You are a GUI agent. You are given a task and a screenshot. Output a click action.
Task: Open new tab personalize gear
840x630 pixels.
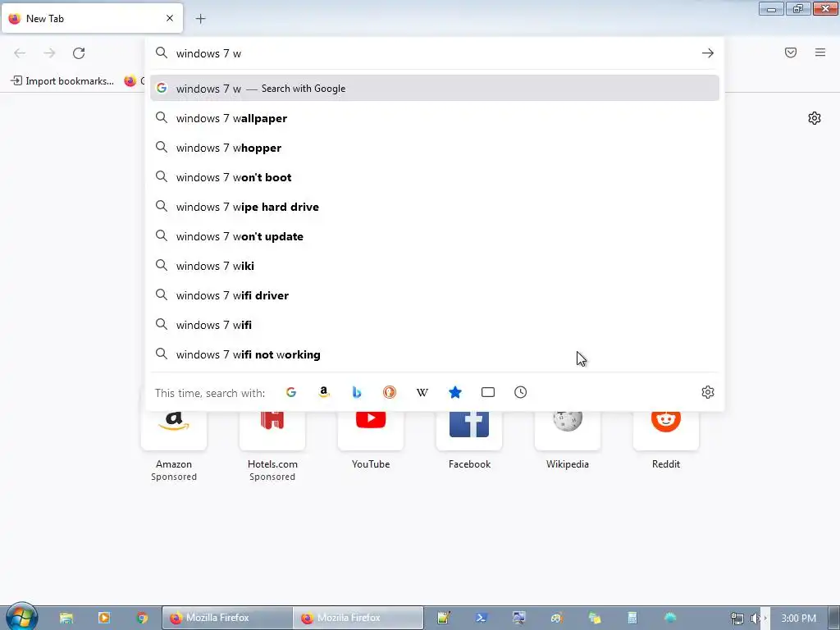(x=815, y=118)
